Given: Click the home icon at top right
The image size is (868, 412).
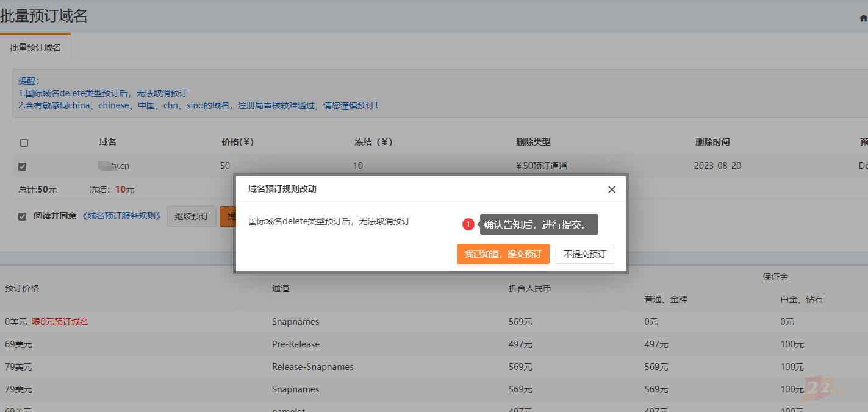Looking at the screenshot, I should [x=863, y=18].
